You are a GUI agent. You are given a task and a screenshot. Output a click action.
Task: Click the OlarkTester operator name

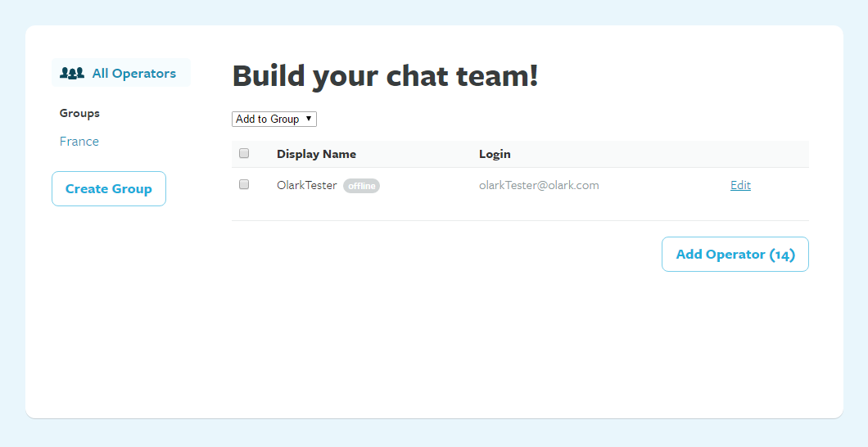pos(307,186)
